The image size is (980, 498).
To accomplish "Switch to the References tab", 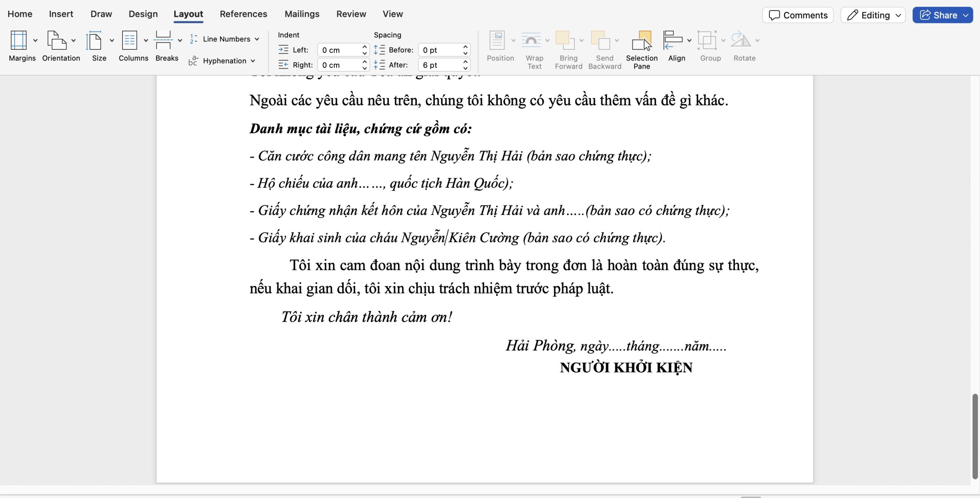I will click(x=243, y=14).
